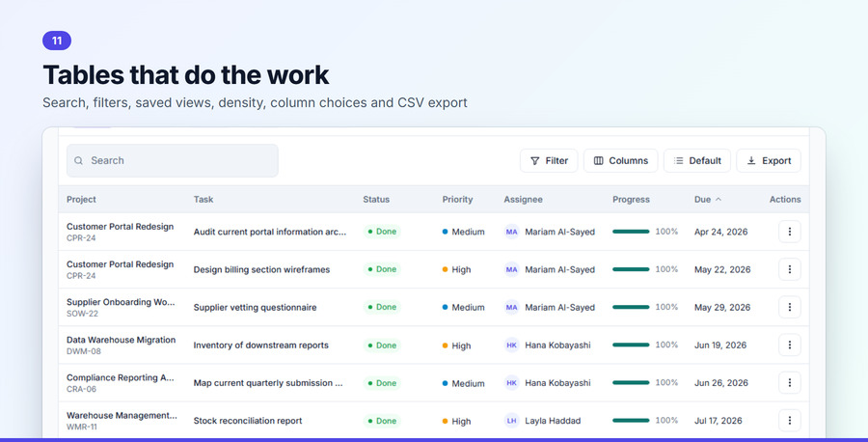Click the HK avatar in the Inventory reports row
868x442 pixels.
point(511,345)
